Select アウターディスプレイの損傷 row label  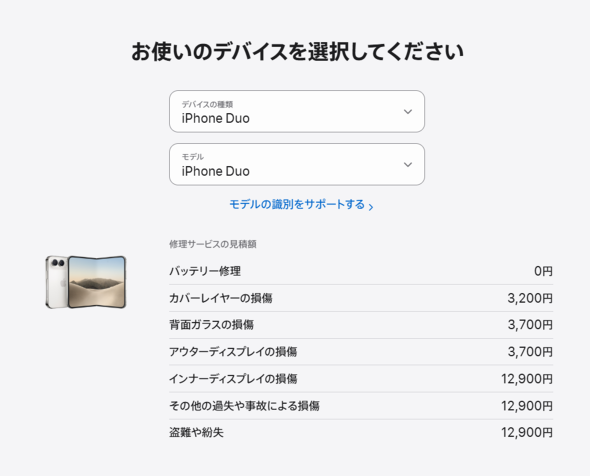pyautogui.click(x=233, y=351)
